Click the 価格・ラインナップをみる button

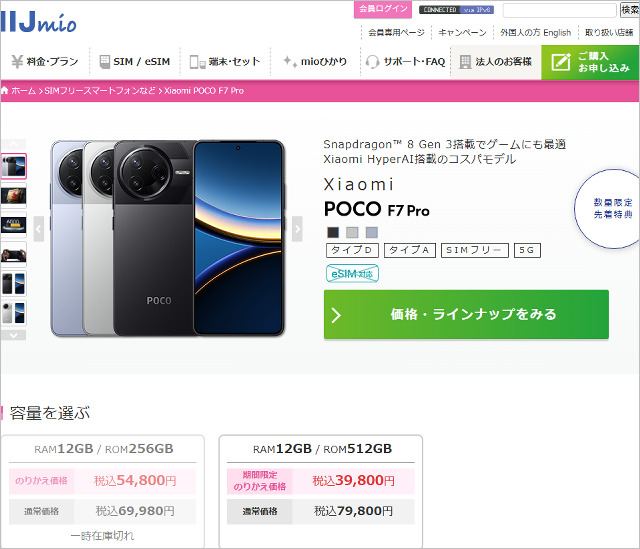click(466, 314)
